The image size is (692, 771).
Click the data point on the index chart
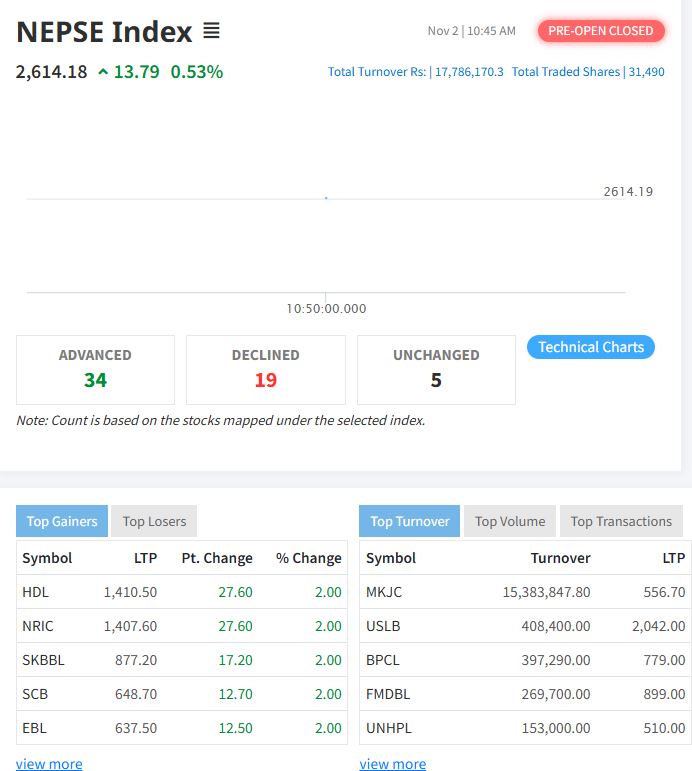pos(326,198)
